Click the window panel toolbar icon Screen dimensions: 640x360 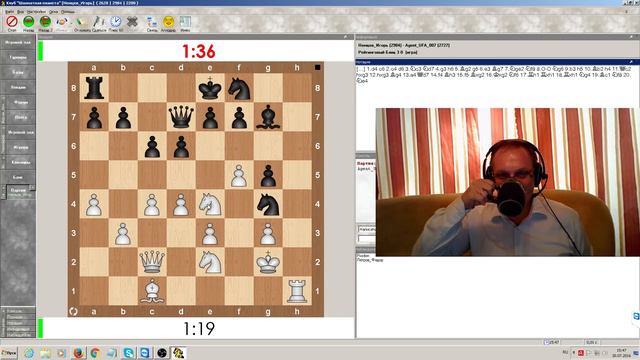185,21
